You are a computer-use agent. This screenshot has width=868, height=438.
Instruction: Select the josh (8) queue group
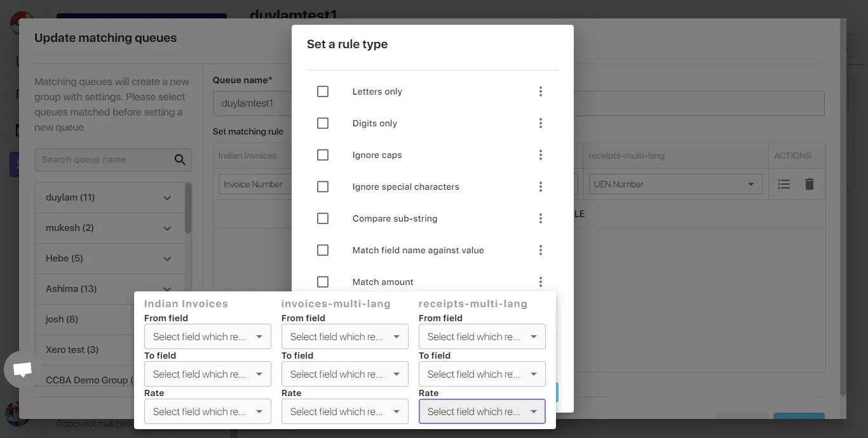(85, 319)
